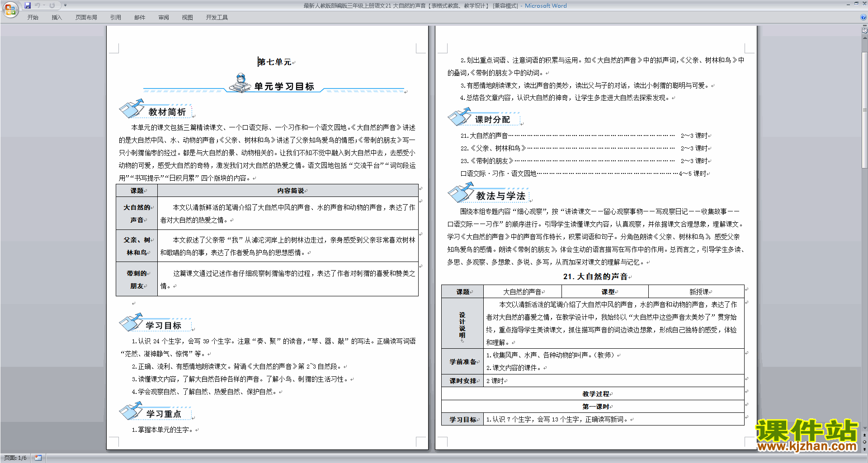The height and width of the screenshot is (463, 868).
Task: Click the 新授课 cell in lesson table
Action: (697, 292)
